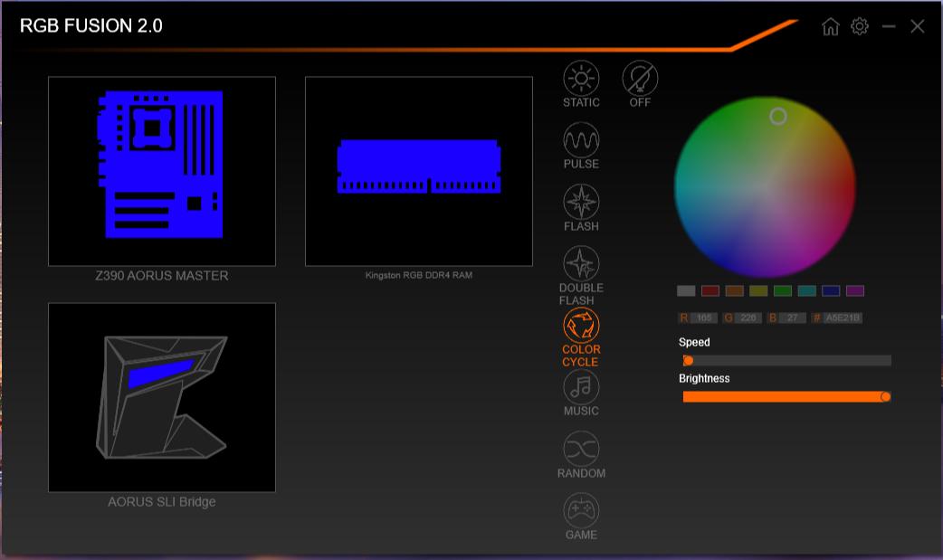The width and height of the screenshot is (943, 560).
Task: Open settings with the gear icon
Action: (x=860, y=26)
